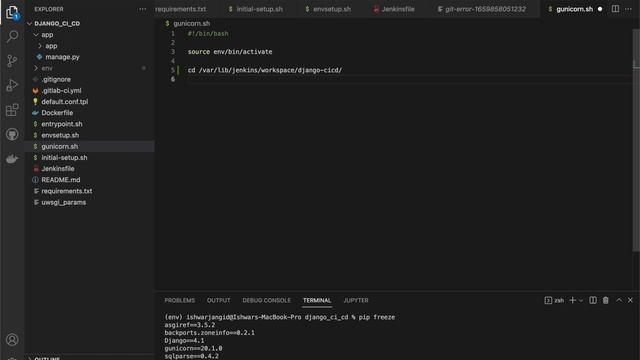
Task: Open the Output panel tab
Action: pyautogui.click(x=218, y=300)
